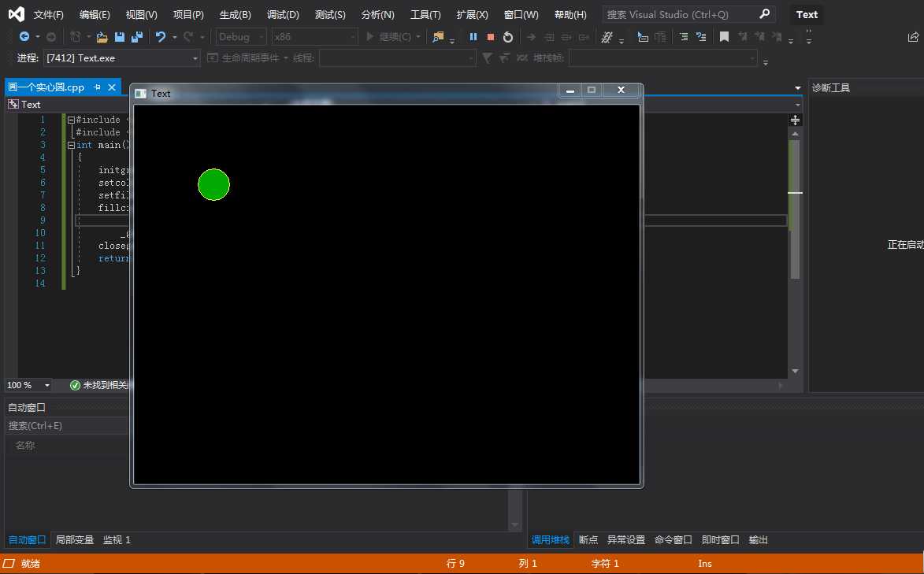The height and width of the screenshot is (574, 924).
Task: Switch to the 命令窗口 tab
Action: click(x=673, y=540)
